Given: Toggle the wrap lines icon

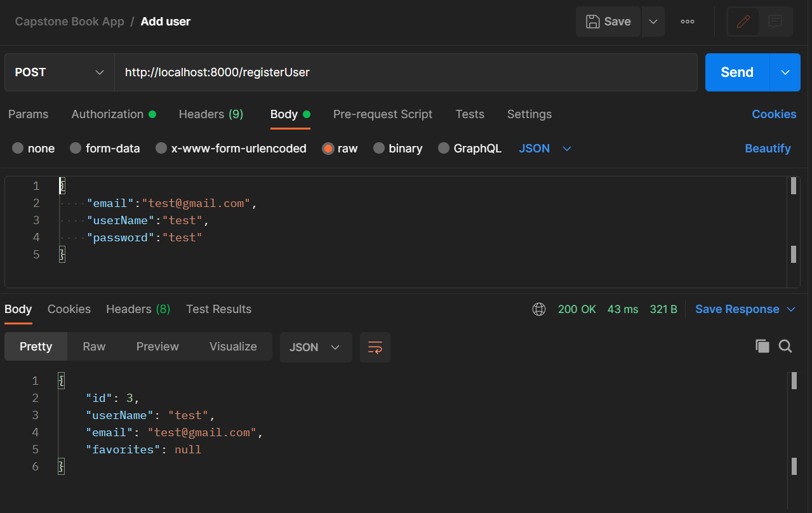Looking at the screenshot, I should tap(375, 347).
